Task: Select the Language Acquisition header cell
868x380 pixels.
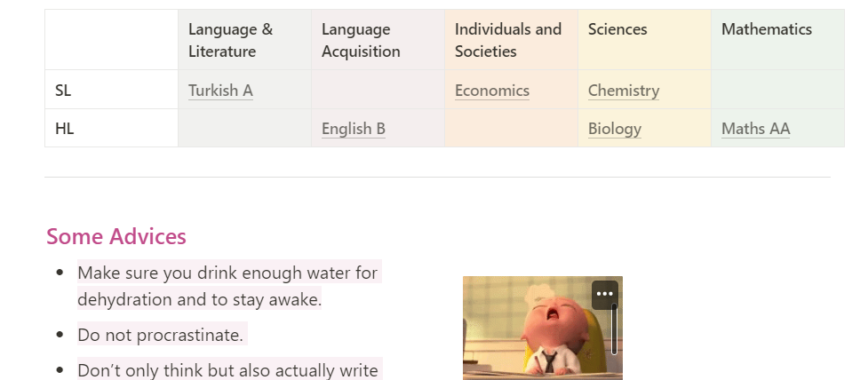Action: pyautogui.click(x=378, y=40)
